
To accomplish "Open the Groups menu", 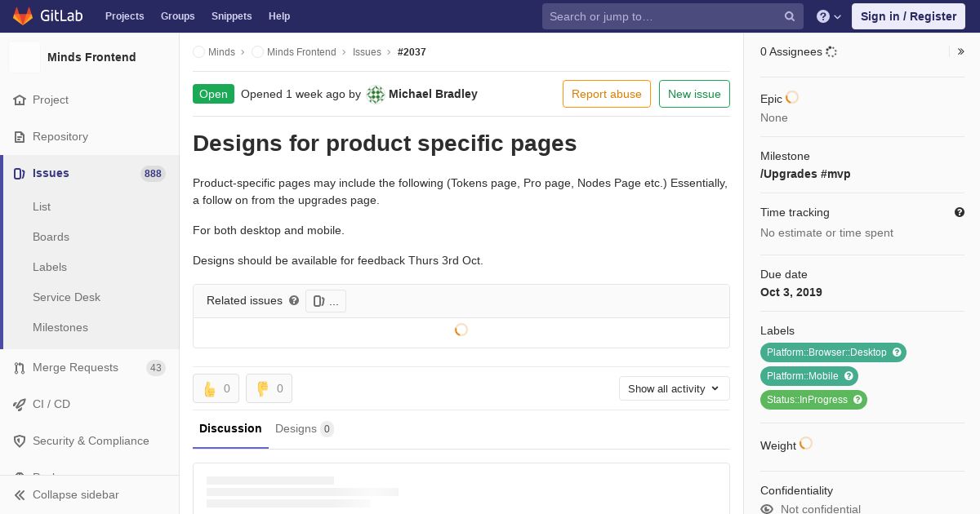I will pos(177,16).
